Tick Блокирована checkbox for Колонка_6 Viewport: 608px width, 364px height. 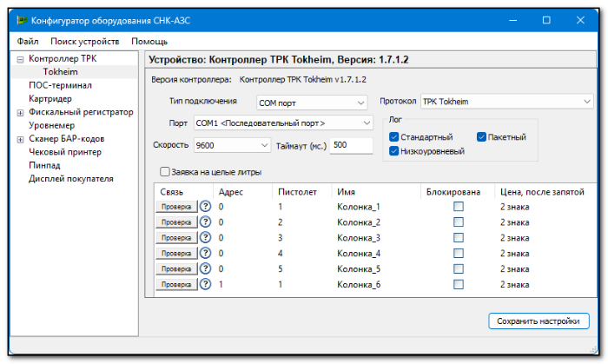coord(459,284)
